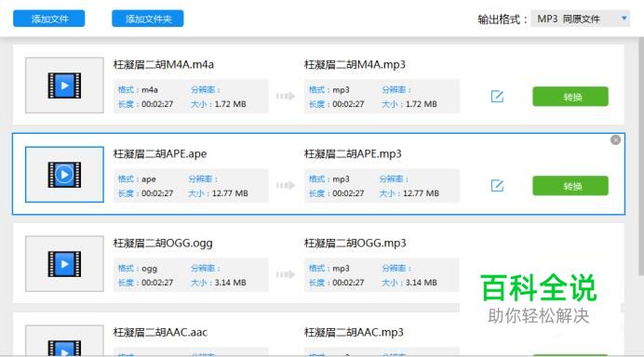Select source file name 枉凝眉二胡M4A.m4a
Screen dimensions: 644x357
(x=164, y=64)
